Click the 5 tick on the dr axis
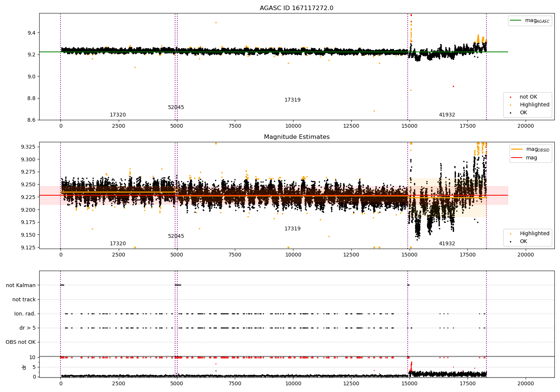This screenshot has width=560, height=392. pyautogui.click(x=34, y=367)
